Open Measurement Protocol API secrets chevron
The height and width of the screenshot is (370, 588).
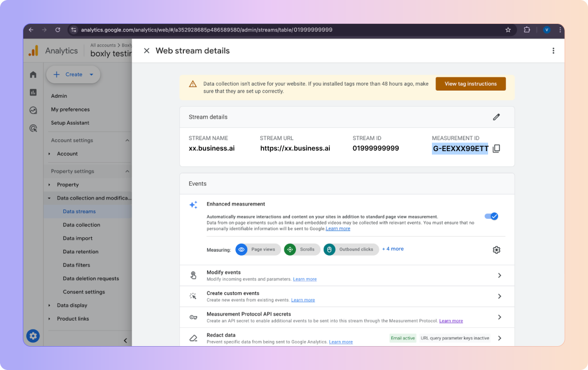[x=500, y=317]
